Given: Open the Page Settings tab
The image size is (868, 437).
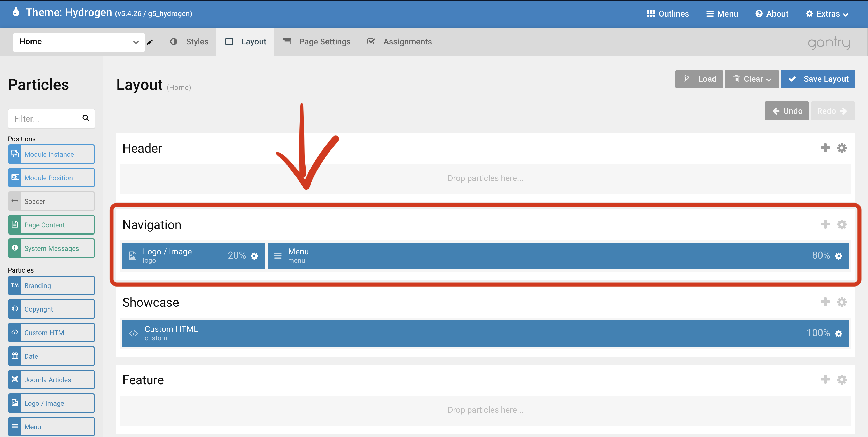Looking at the screenshot, I should coord(317,42).
